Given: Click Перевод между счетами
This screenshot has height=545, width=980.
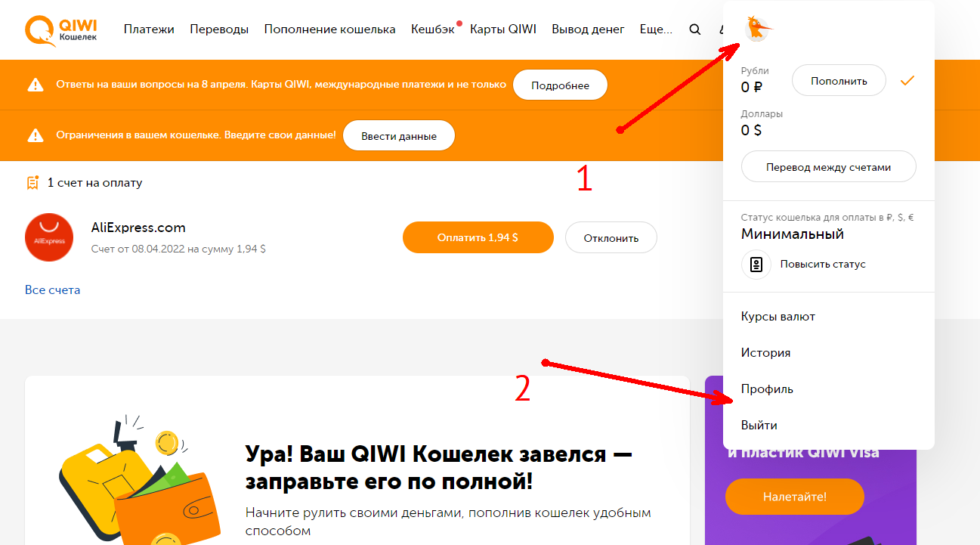Looking at the screenshot, I should (828, 167).
